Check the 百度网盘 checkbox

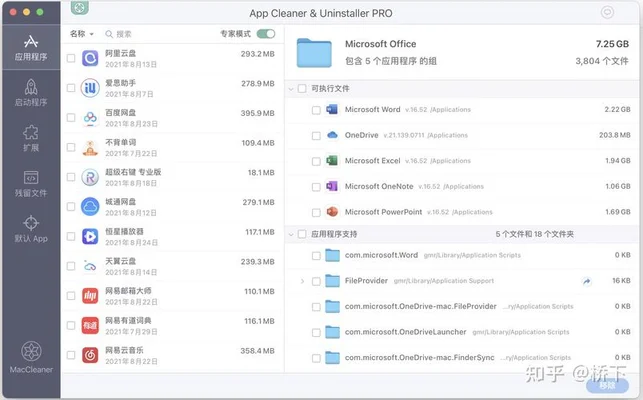(x=71, y=118)
